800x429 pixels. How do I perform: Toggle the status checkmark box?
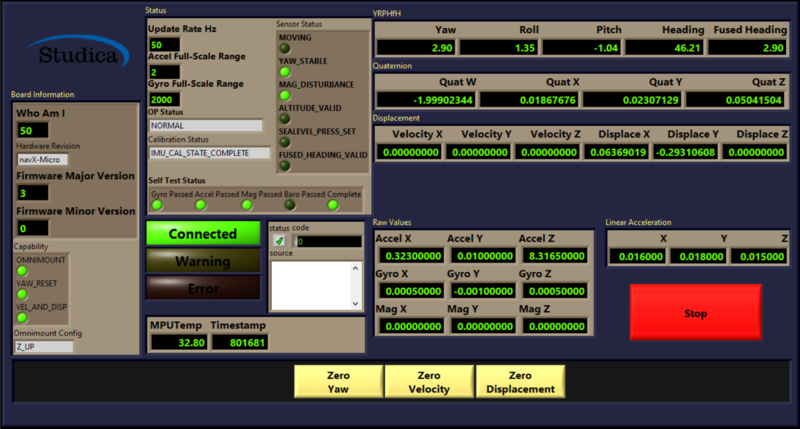click(x=279, y=241)
